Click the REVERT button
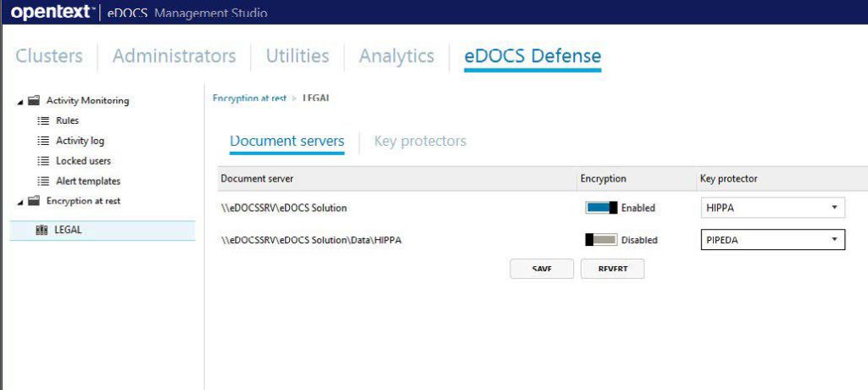This screenshot has width=868, height=390. pyautogui.click(x=612, y=269)
